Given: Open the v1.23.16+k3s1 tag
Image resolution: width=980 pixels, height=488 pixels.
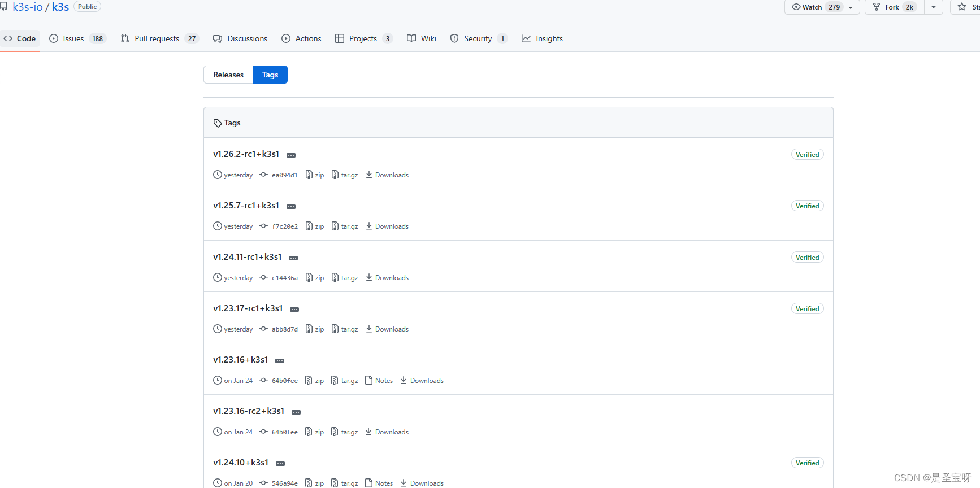Looking at the screenshot, I should (x=240, y=360).
